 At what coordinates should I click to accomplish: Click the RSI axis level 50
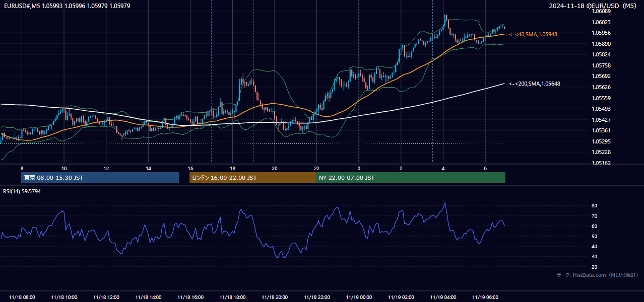pyautogui.click(x=594, y=236)
